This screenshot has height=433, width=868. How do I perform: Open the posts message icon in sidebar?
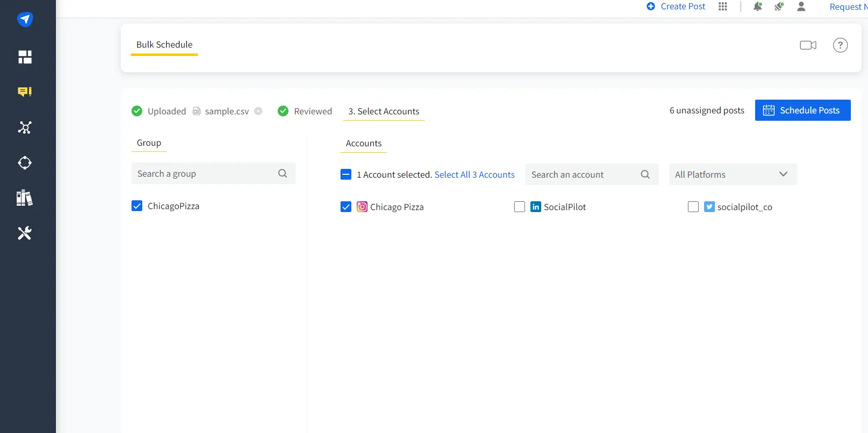click(25, 92)
